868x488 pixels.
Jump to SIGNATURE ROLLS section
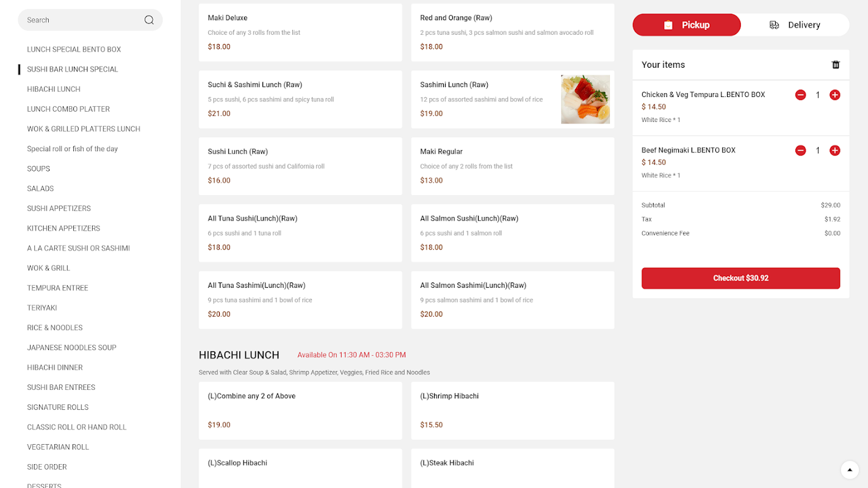click(x=57, y=407)
